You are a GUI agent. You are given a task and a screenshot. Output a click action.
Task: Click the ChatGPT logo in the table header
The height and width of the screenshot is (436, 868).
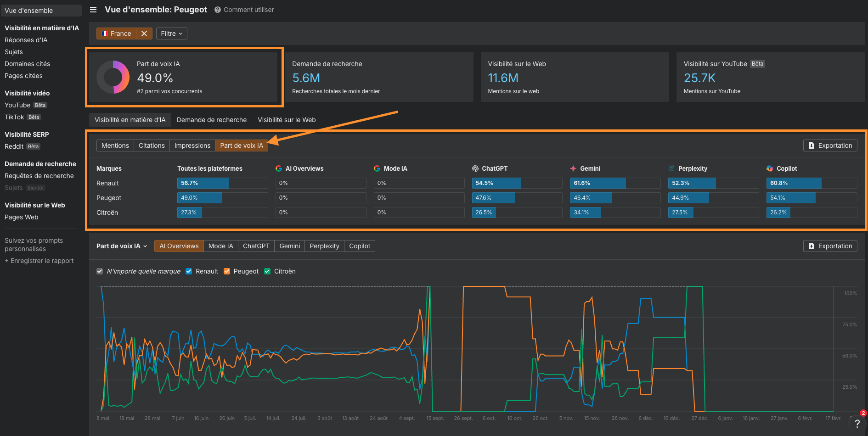coord(475,168)
